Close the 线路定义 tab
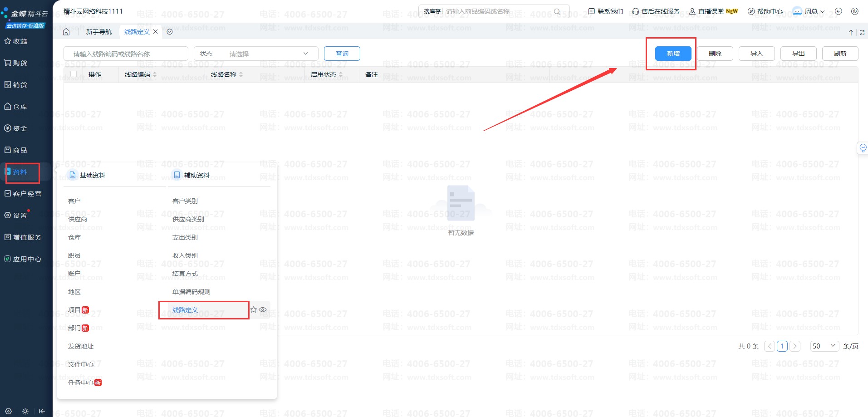This screenshot has width=868, height=417. tap(156, 32)
